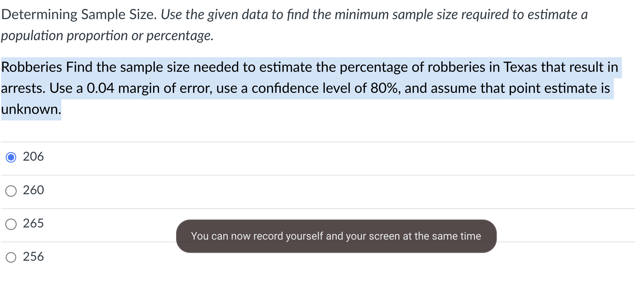Click the answer label 206
The image size is (644, 288).
[x=33, y=157]
